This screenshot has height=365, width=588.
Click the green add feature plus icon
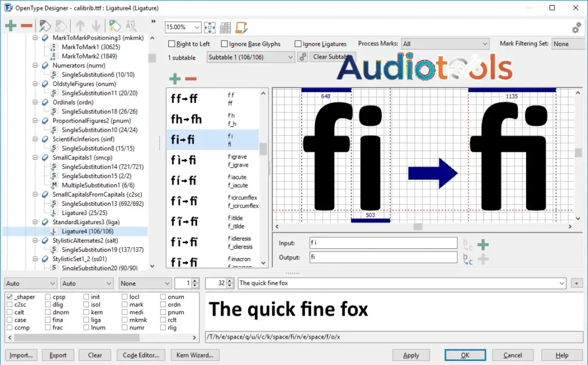point(10,26)
